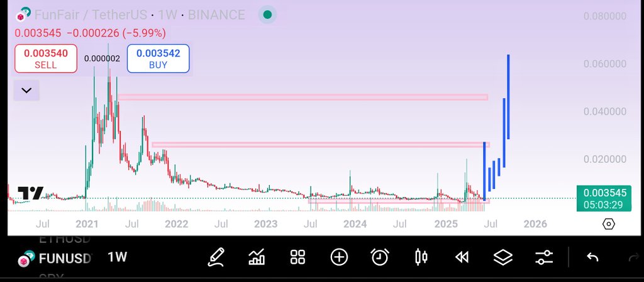This screenshot has height=282, width=644.
Task: Click the current price label 0.003545
Action: click(604, 198)
